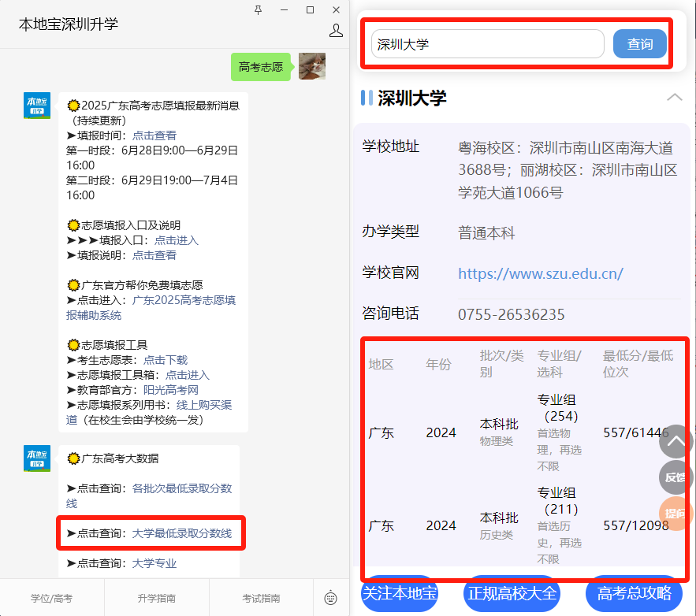Screen dimensions: 696x616
Task: Open 填报时间 点击查看 link
Action: tap(154, 135)
